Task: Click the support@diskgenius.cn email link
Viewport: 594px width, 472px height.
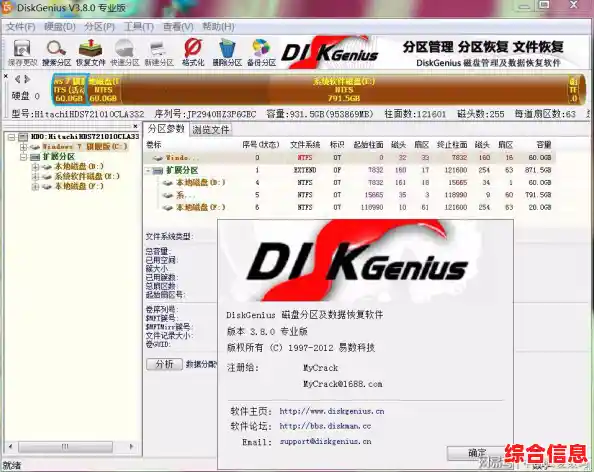Action: (x=325, y=441)
